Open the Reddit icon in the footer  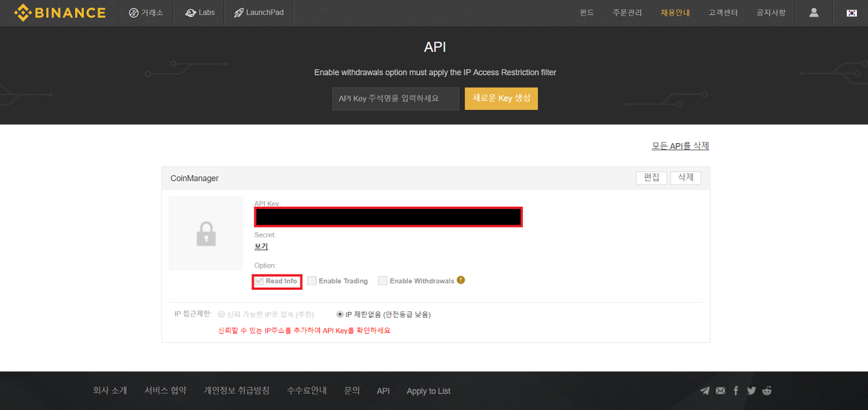pos(766,390)
